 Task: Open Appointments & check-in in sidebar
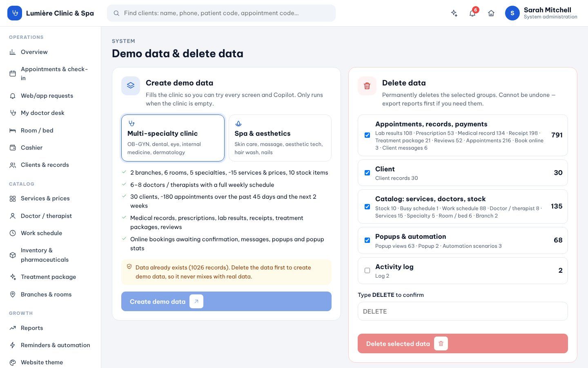coord(51,74)
